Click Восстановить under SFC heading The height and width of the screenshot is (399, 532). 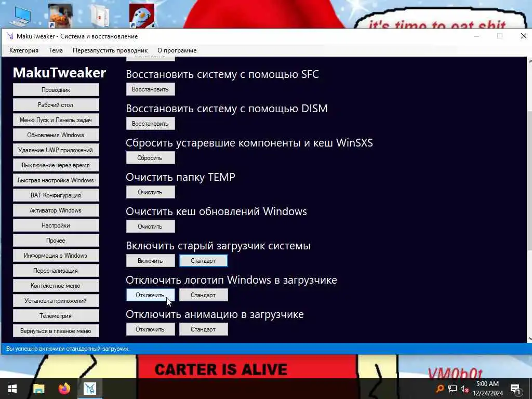coord(150,89)
